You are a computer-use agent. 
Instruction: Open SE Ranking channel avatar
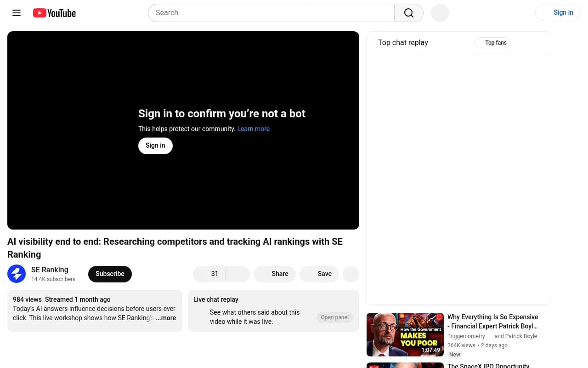tap(17, 274)
